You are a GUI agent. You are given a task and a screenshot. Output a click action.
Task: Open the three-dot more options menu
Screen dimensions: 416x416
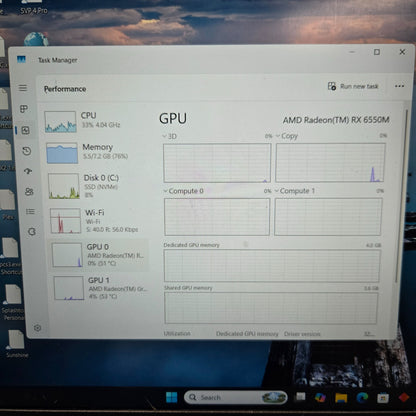click(x=399, y=86)
